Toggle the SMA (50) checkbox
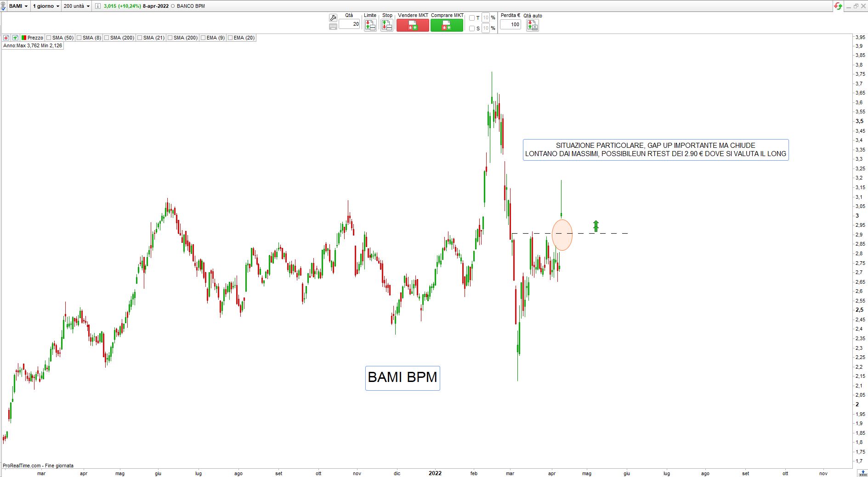This screenshot has width=868, height=477. pos(49,38)
